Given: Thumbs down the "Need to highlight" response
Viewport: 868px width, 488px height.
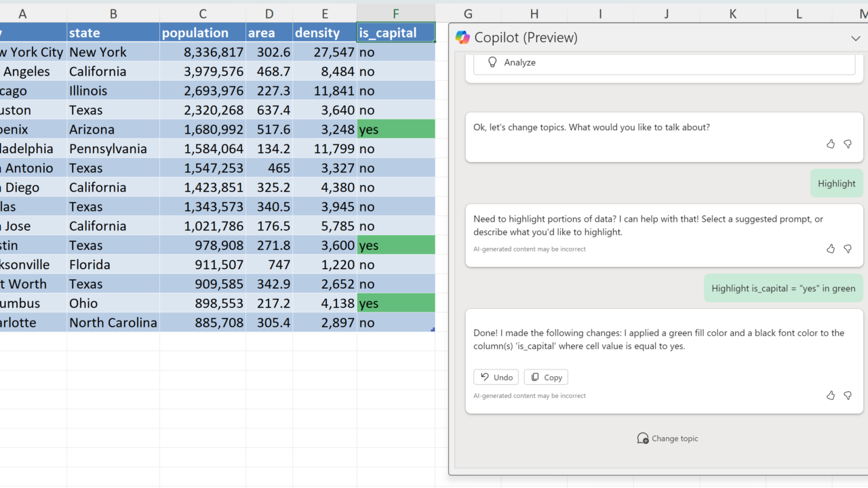Looking at the screenshot, I should 848,249.
